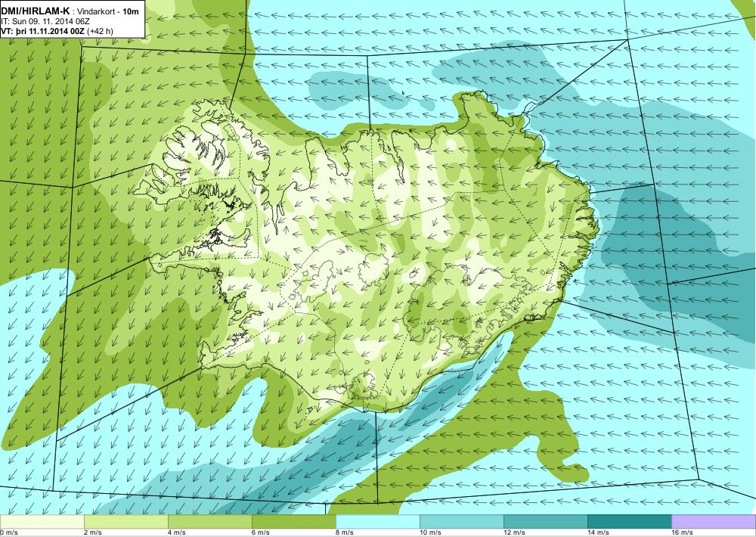Click the (+42 h) forecast offset text
Screen dimensions: 756x537
[x=101, y=31]
